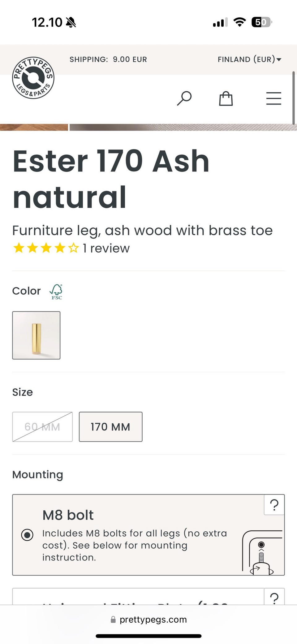Screen dimensions: 297x644
Task: Open the hamburger navigation menu
Action: [273, 98]
